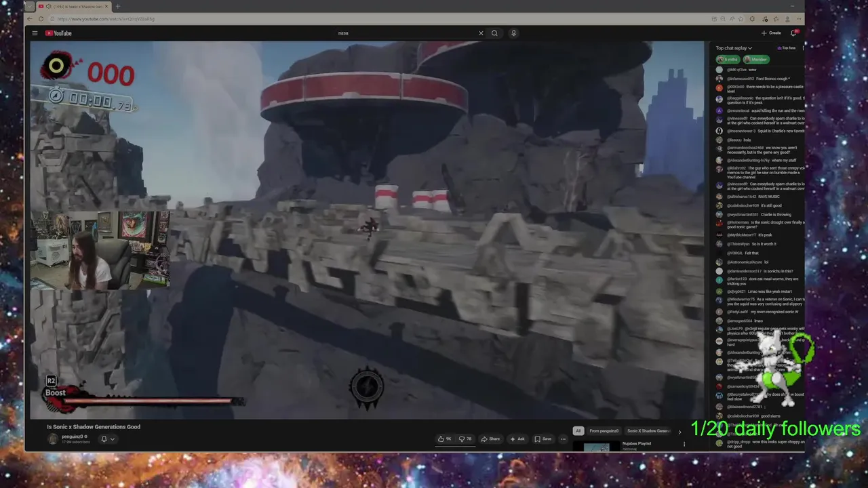Open the penguinz0 channel avatar
This screenshot has height=488, width=868.
52,439
